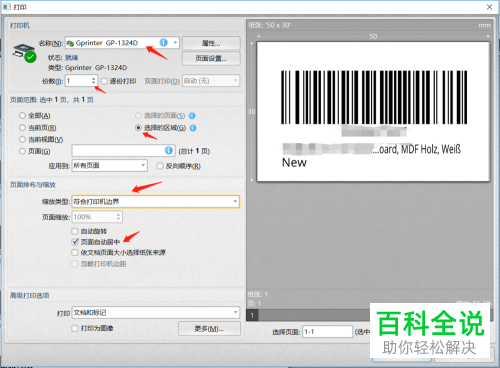The height and width of the screenshot is (368, 500).
Task: Click the 页面 range text field
Action: tap(123, 151)
